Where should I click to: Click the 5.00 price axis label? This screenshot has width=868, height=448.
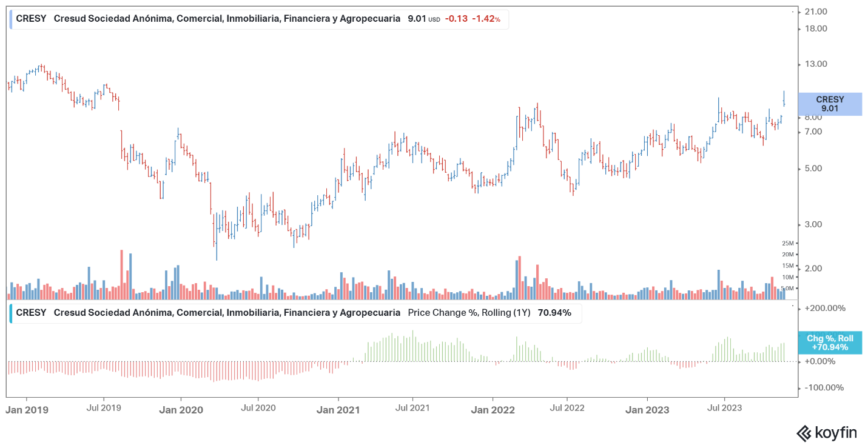coord(812,169)
